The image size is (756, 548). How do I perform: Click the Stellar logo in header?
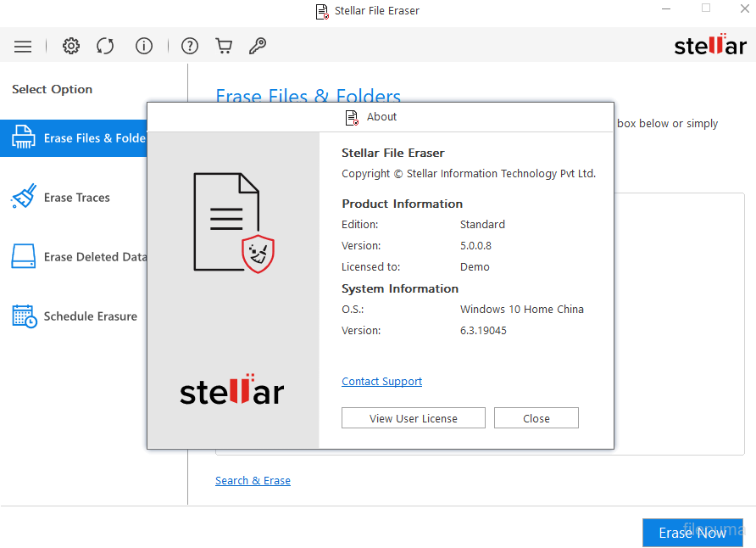709,46
